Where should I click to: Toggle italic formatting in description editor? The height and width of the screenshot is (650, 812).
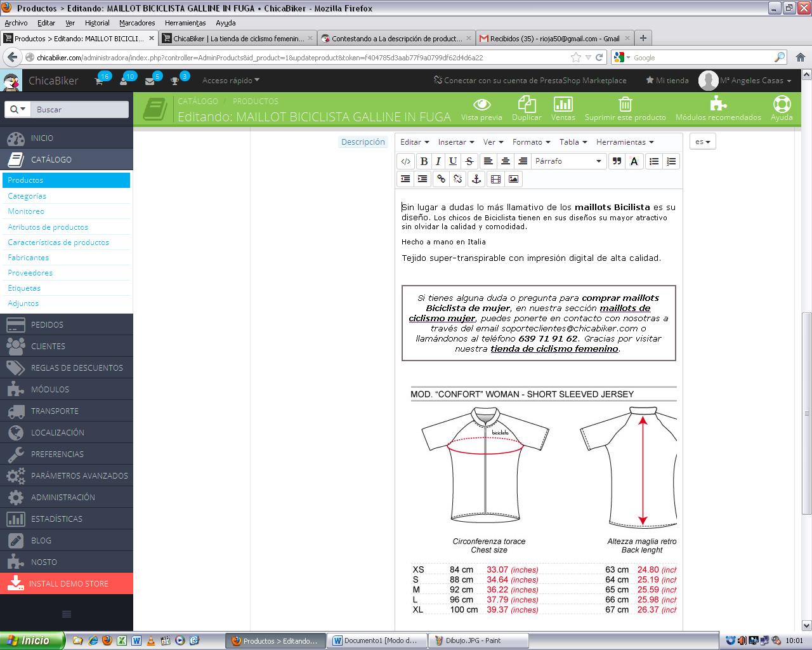pyautogui.click(x=438, y=161)
